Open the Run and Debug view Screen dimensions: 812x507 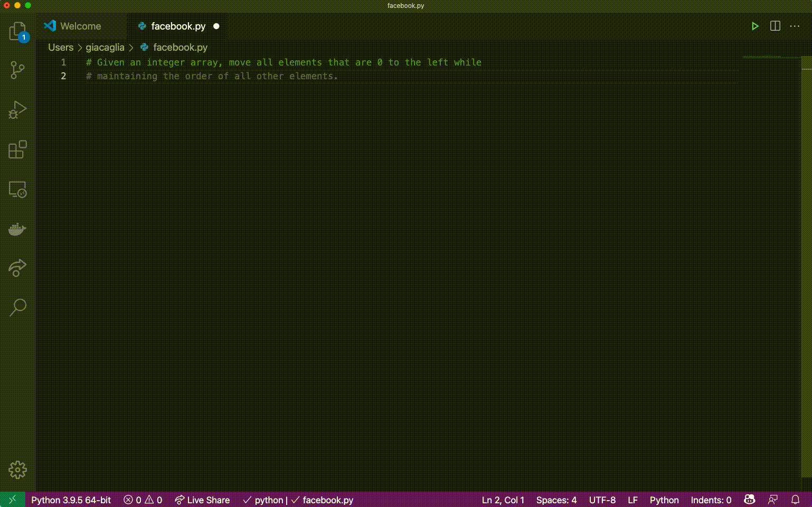pos(17,110)
